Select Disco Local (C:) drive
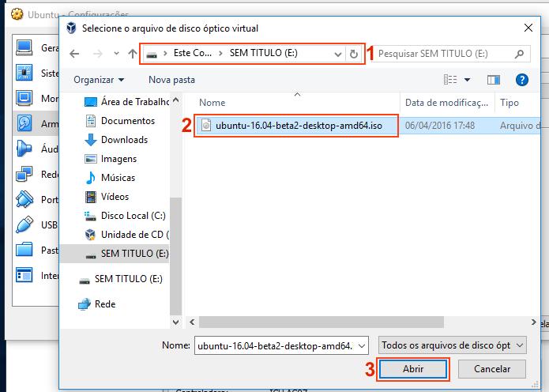The image size is (549, 392). 125,216
